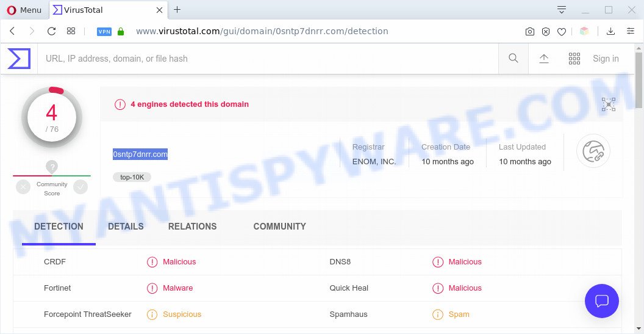The height and width of the screenshot is (334, 644).
Task: Focus the URL, IP, domain search field
Action: point(268,59)
